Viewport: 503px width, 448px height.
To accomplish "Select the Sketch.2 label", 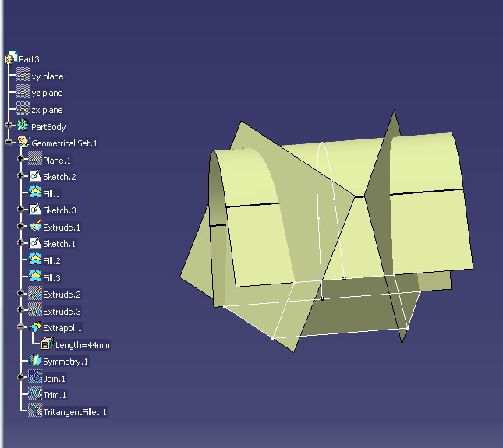I will [x=60, y=177].
